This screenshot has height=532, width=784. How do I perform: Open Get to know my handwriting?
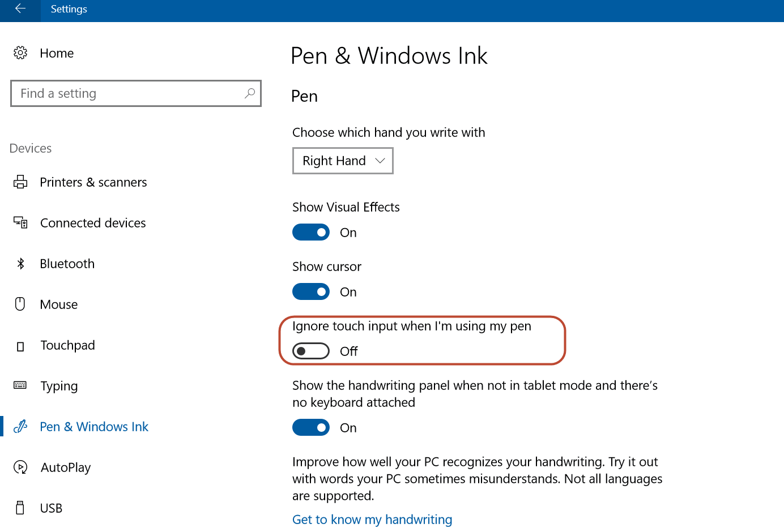pyautogui.click(x=372, y=519)
